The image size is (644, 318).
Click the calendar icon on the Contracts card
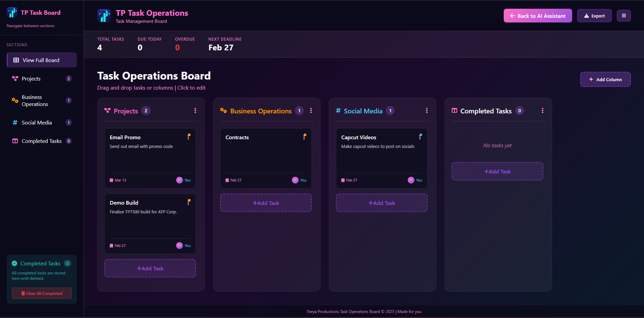click(x=228, y=180)
